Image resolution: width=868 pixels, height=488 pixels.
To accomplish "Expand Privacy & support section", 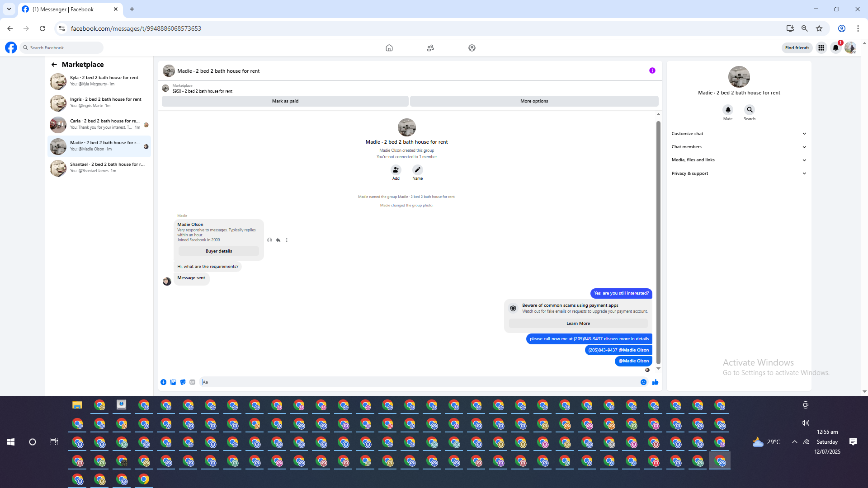I will coord(739,174).
